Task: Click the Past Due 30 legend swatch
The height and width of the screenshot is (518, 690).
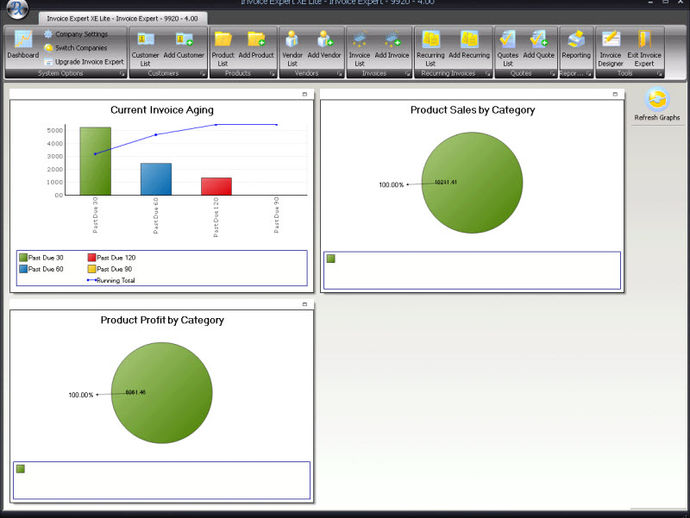Action: click(x=23, y=257)
